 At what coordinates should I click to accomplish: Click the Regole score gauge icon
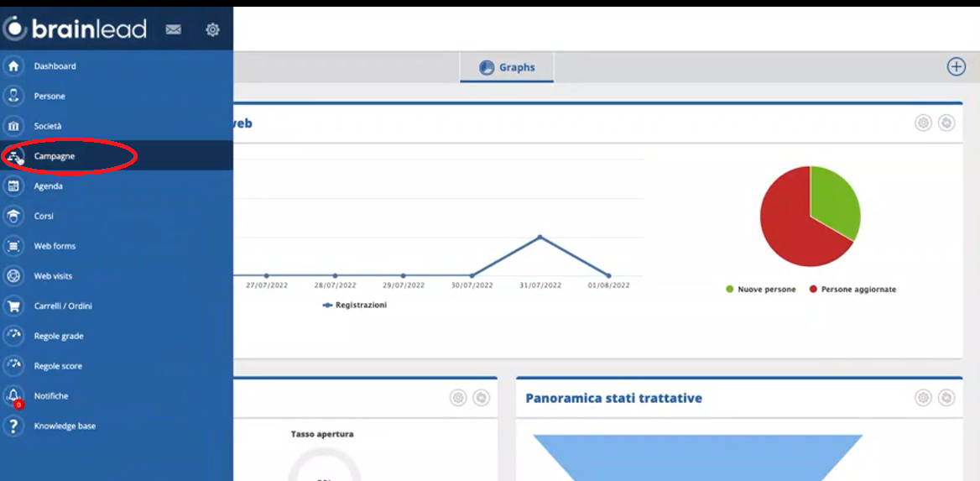(13, 366)
